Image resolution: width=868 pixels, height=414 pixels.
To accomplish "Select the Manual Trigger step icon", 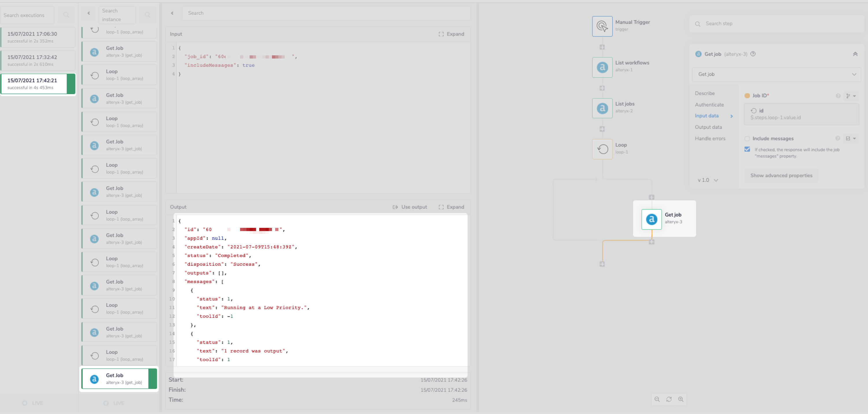I will [x=602, y=26].
